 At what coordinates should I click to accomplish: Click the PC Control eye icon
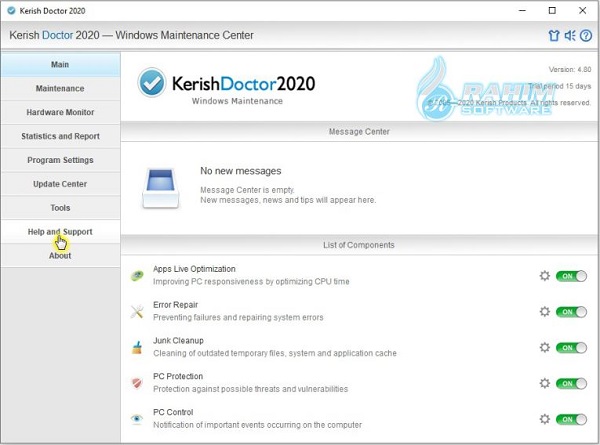137,419
